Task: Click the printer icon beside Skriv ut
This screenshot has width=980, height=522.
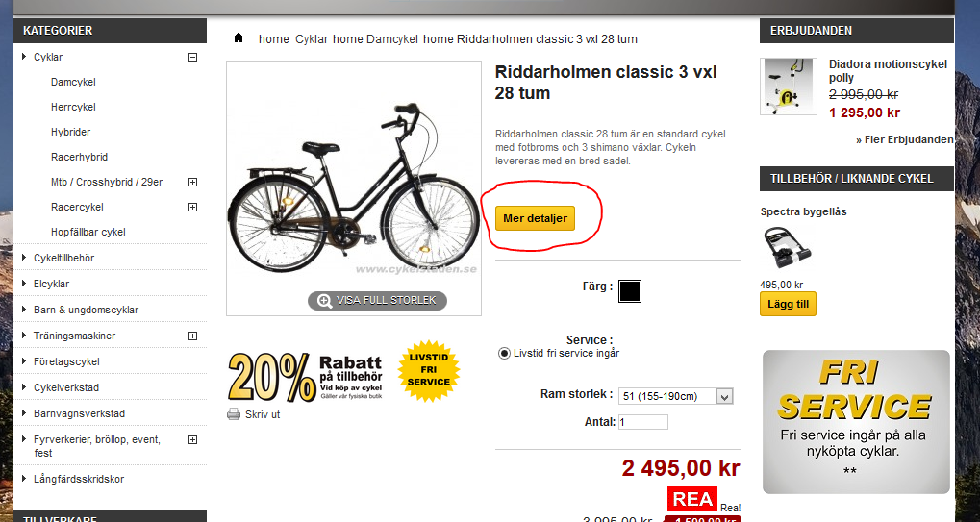Action: (x=234, y=414)
